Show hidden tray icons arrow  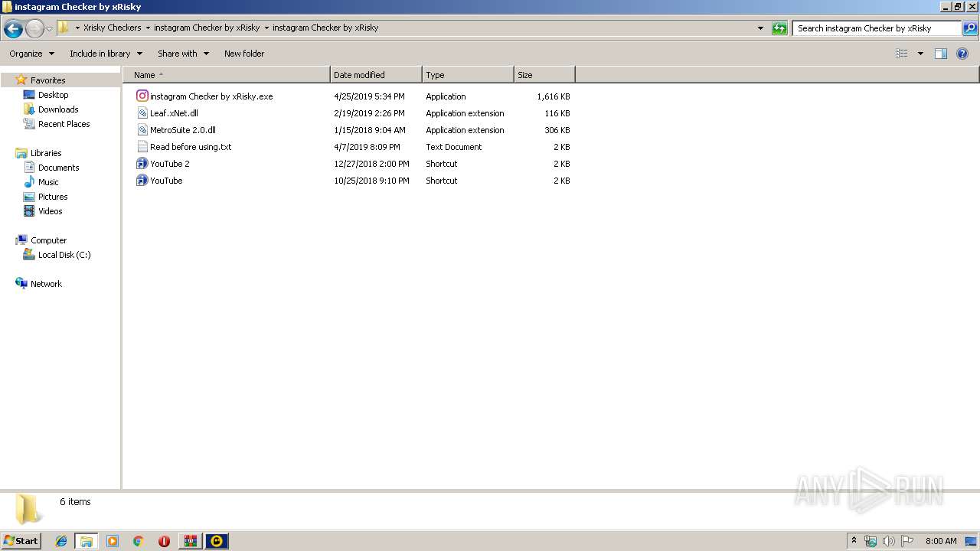pyautogui.click(x=854, y=541)
